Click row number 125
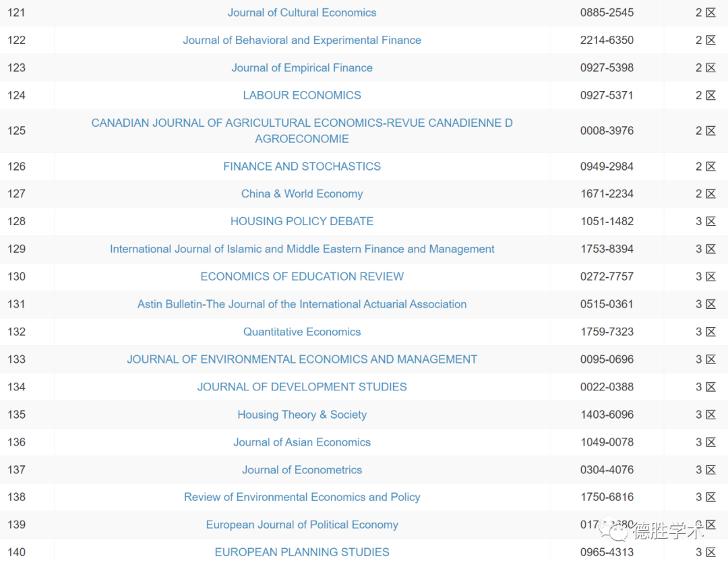Viewport: 728px width, 563px height. point(16,131)
